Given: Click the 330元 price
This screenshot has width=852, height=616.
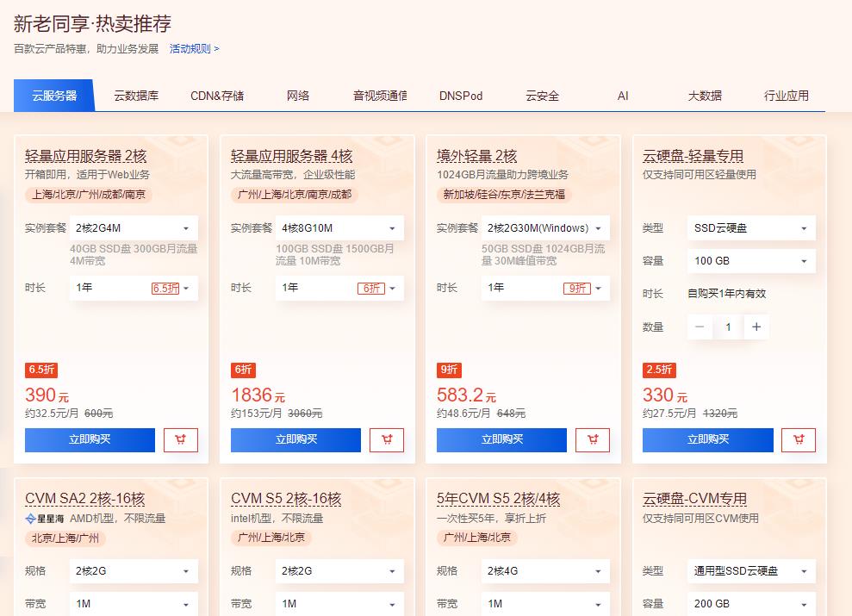Looking at the screenshot, I should coord(665,395).
